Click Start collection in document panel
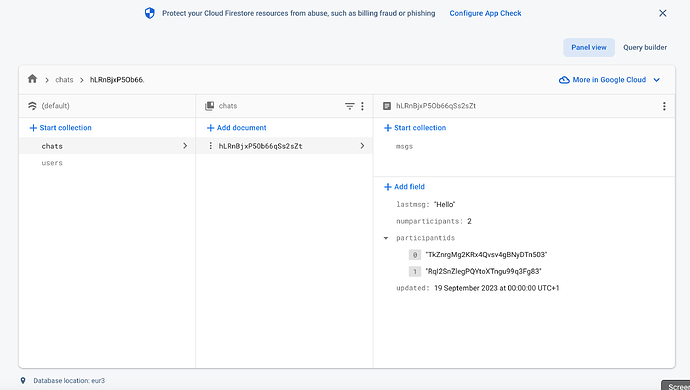 tap(415, 128)
